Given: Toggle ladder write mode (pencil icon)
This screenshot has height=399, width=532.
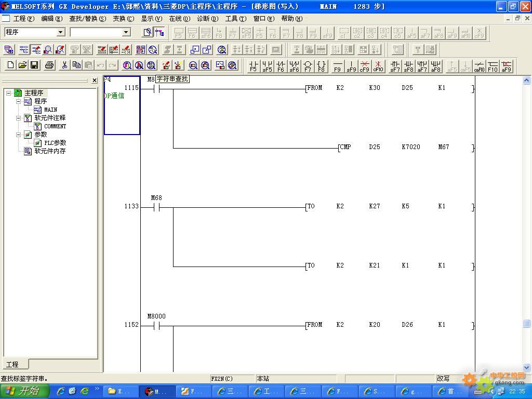Looking at the screenshot, I should 36,50.
